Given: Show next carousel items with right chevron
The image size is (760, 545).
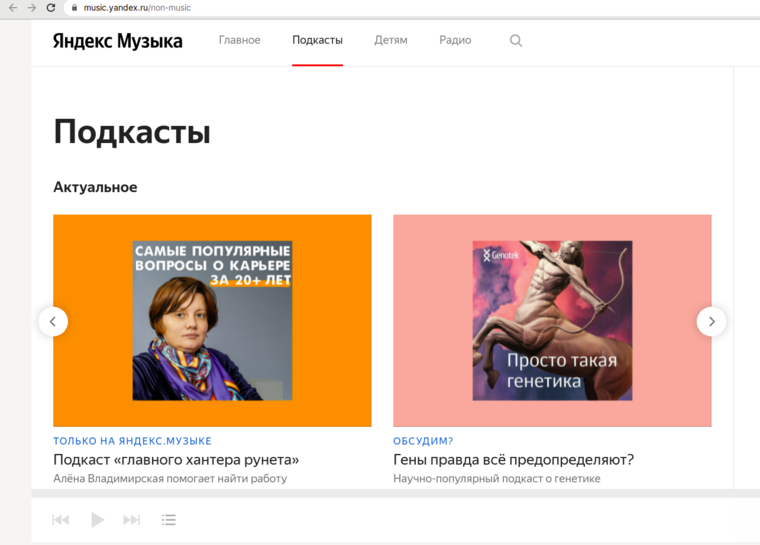Looking at the screenshot, I should (711, 321).
